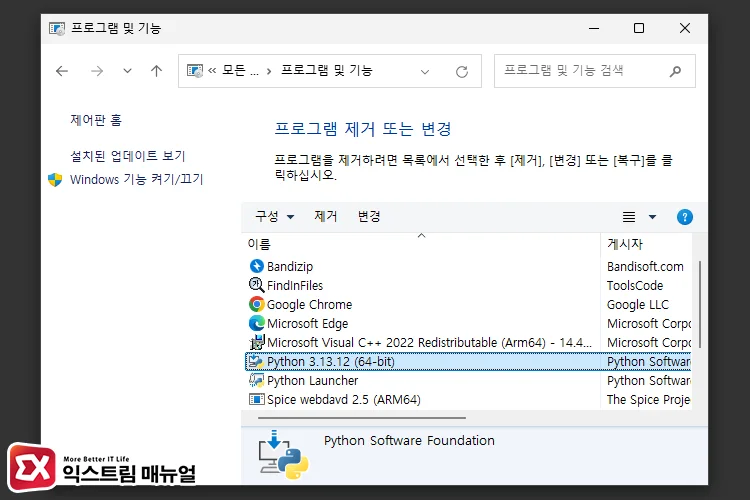The image size is (750, 500).
Task: Click Python Software Foundation in details pane
Action: tap(409, 441)
